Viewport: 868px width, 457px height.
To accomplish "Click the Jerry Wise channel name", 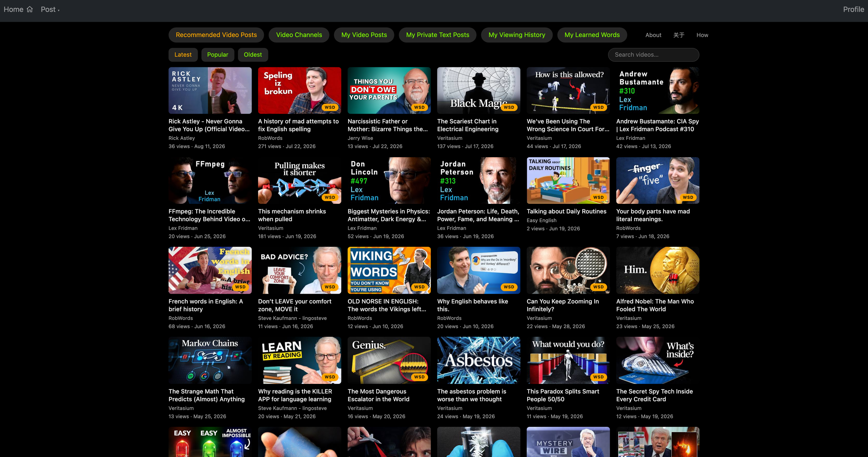I will click(x=360, y=138).
